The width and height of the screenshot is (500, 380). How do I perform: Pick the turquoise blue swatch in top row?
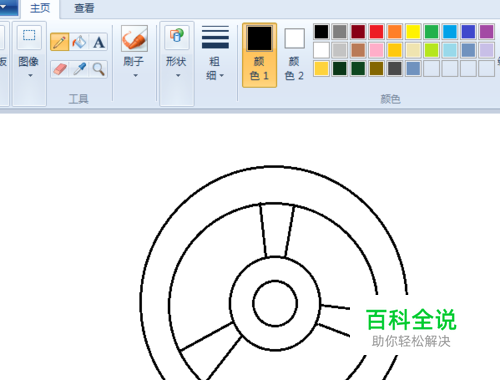click(x=450, y=32)
